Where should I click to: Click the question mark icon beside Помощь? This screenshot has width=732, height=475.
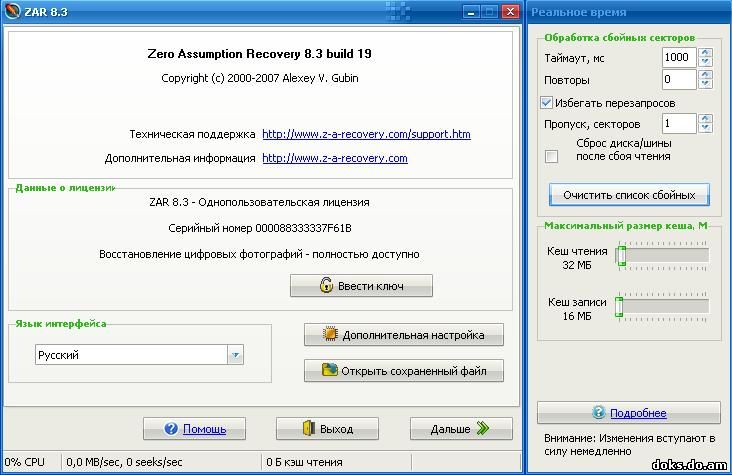171,428
